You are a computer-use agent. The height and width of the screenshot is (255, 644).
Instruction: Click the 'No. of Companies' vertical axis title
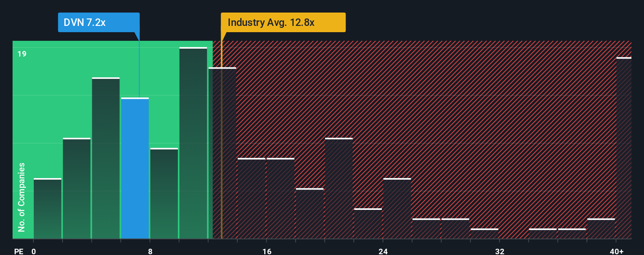click(22, 197)
